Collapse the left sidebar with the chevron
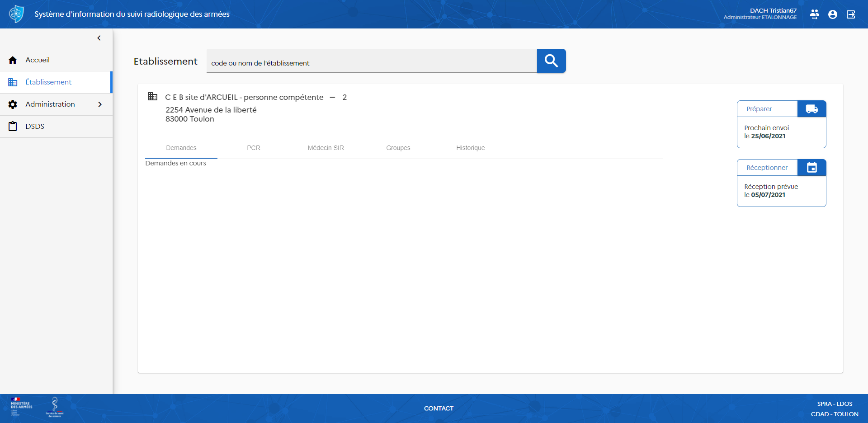The width and height of the screenshot is (868, 423). click(x=99, y=38)
